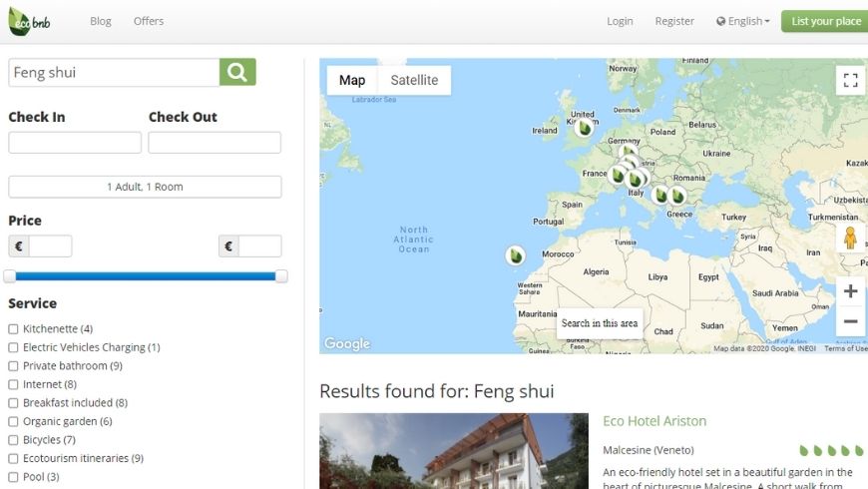Click the green leaf rating icons

[832, 450]
